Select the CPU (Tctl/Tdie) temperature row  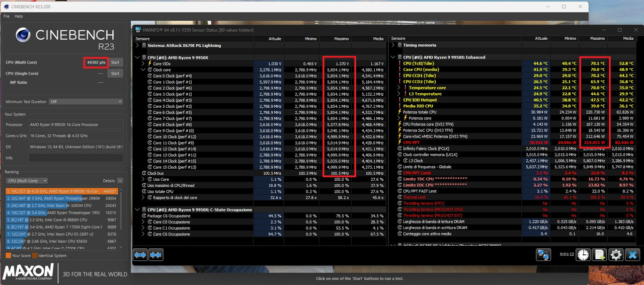pos(514,63)
